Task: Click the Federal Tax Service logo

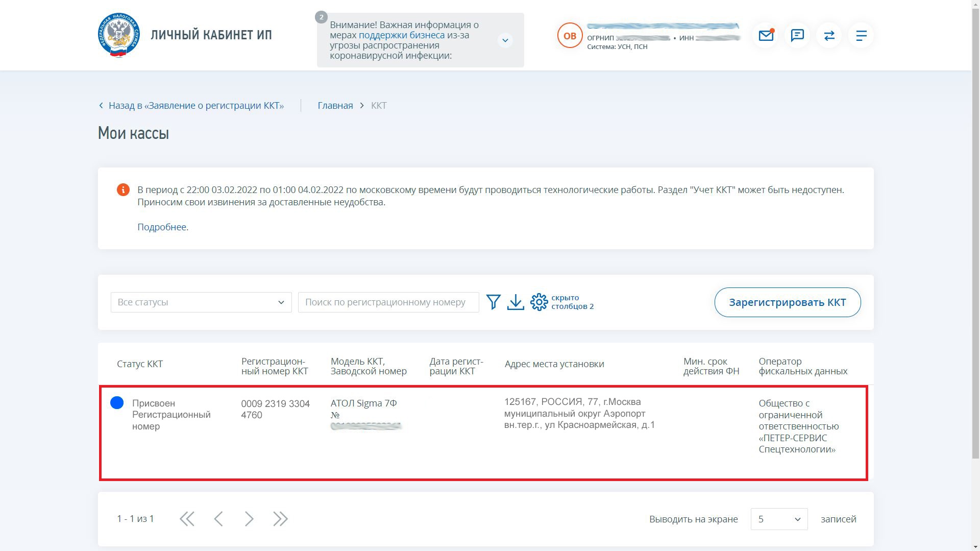Action: (x=119, y=35)
